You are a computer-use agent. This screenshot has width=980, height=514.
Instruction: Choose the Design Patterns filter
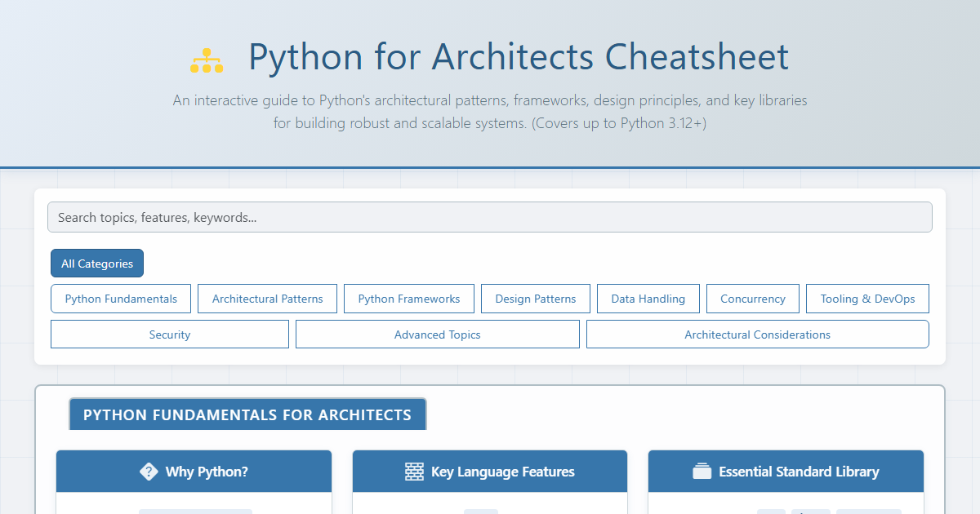(536, 299)
